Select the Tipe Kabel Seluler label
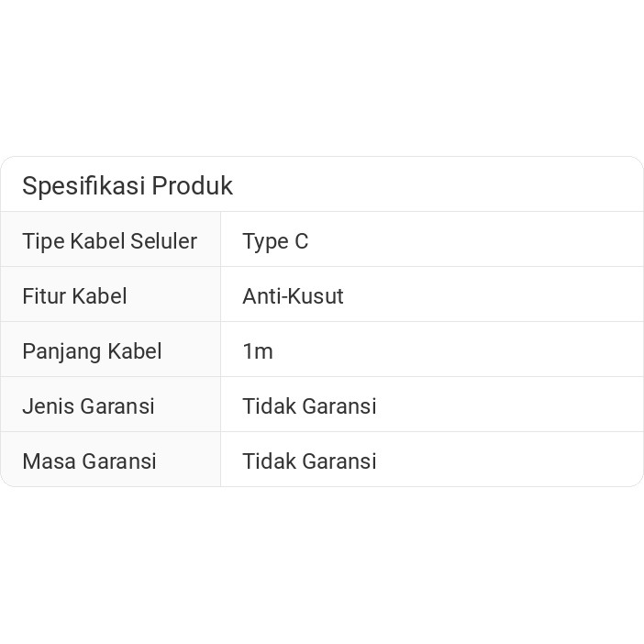Viewport: 644px width, 644px height. click(x=109, y=241)
